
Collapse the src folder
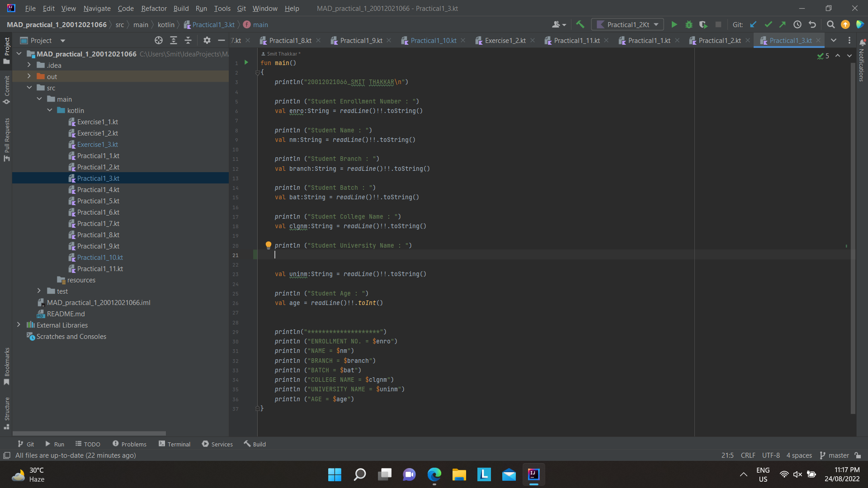point(29,88)
